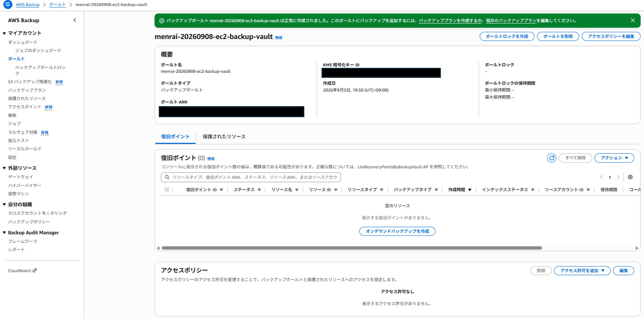Open CloudWatch external link
The image size is (644, 319).
click(22, 271)
